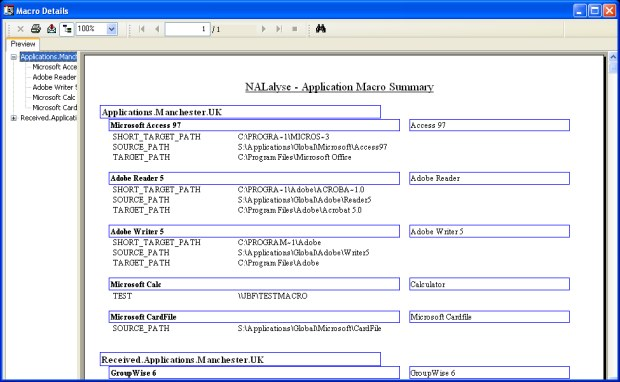This screenshot has height=382, width=620.
Task: Toggle the group tree panel button
Action: point(67,29)
